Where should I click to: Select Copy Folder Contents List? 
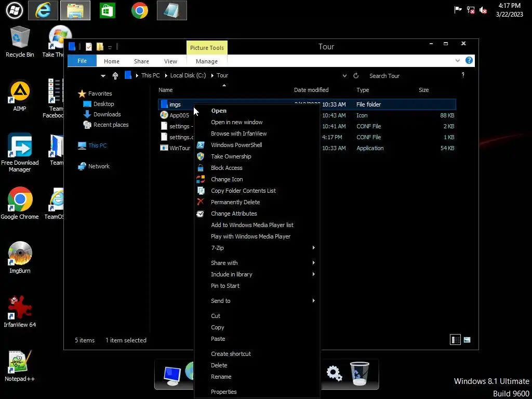[243, 191]
